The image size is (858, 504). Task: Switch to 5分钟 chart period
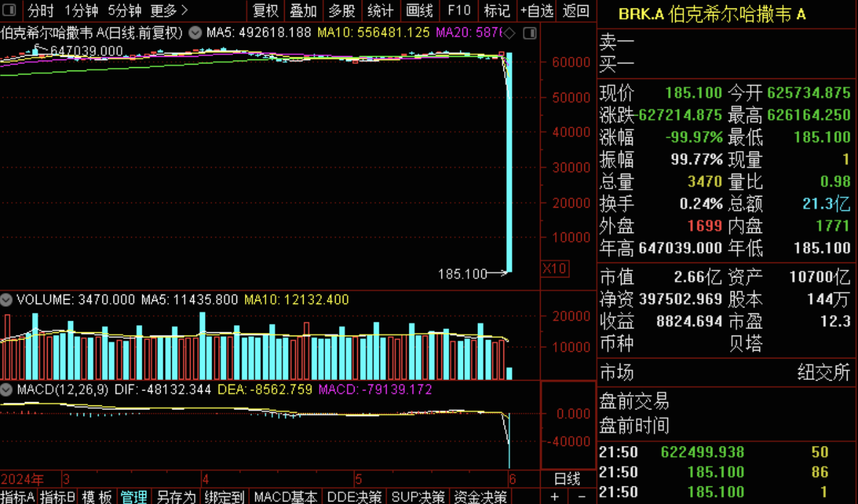point(124,10)
